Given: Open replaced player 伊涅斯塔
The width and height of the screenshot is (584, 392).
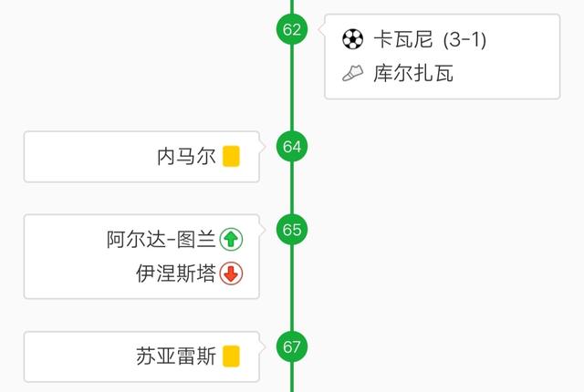Looking at the screenshot, I should click(x=176, y=273).
